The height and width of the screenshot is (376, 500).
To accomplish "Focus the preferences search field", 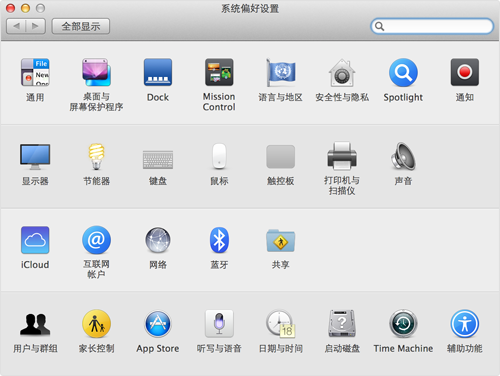I will [432, 26].
